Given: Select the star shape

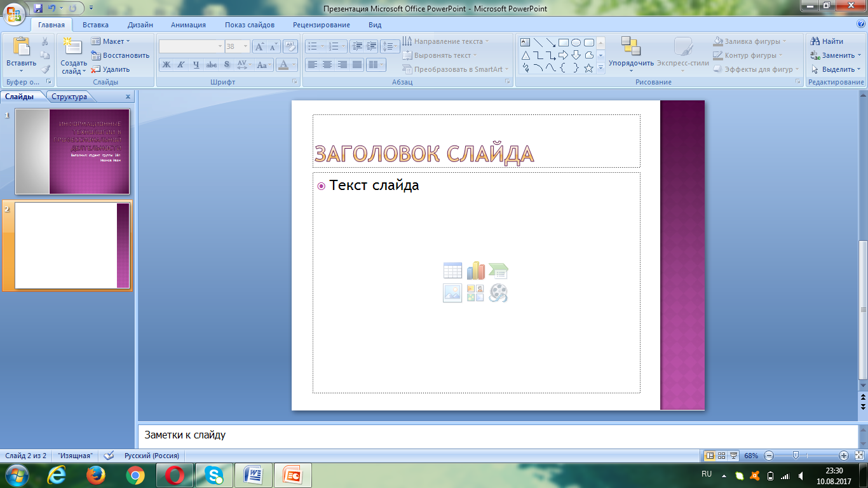Looking at the screenshot, I should click(x=588, y=68).
